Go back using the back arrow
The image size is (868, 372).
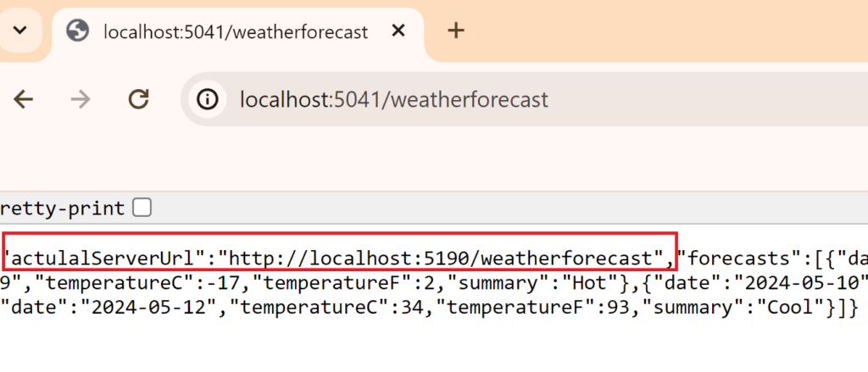[23, 100]
